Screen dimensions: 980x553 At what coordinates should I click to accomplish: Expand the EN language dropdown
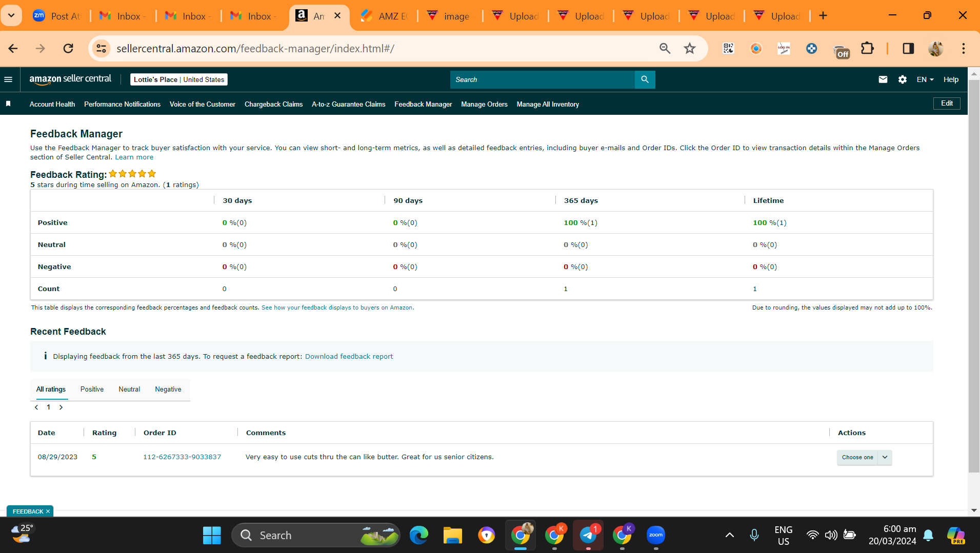925,79
